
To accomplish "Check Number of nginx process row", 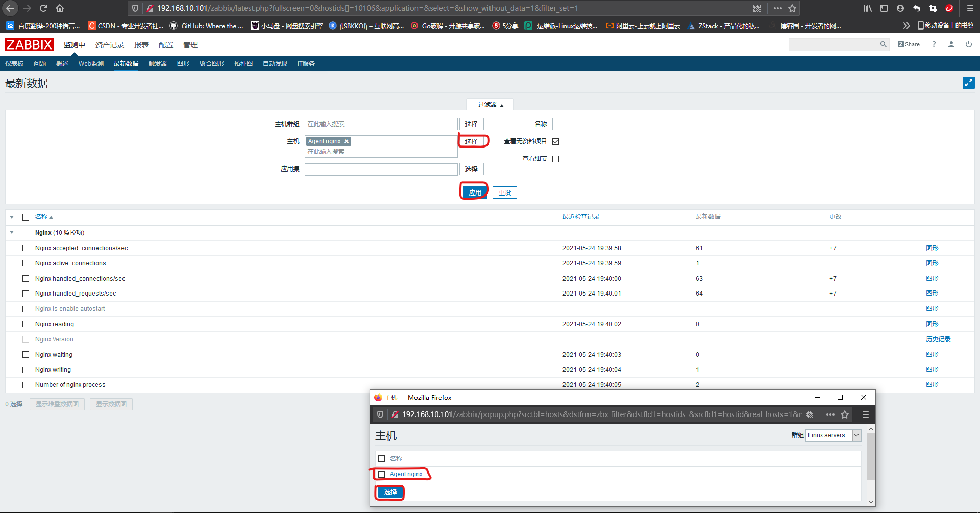I will 26,385.
